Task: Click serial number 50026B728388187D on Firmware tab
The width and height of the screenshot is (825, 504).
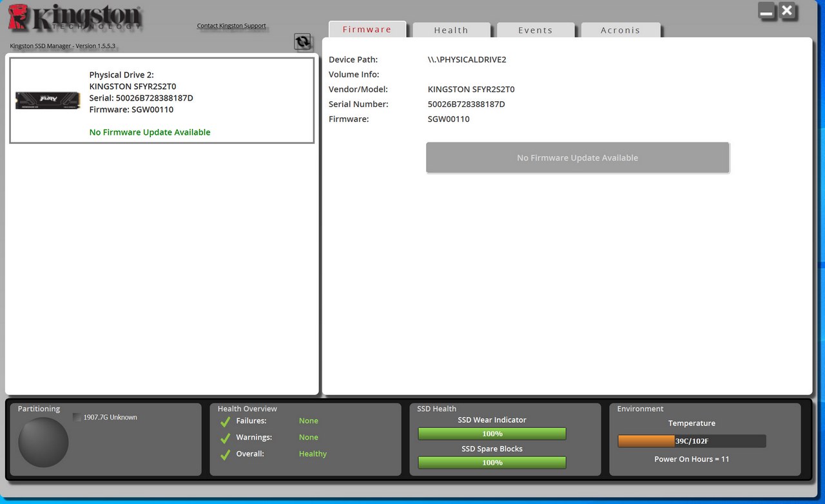Action: [466, 104]
